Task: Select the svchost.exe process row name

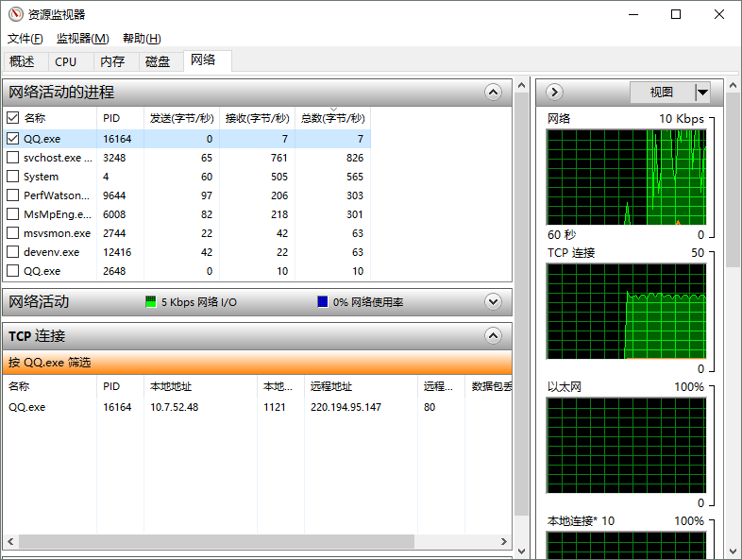Action: pyautogui.click(x=58, y=158)
